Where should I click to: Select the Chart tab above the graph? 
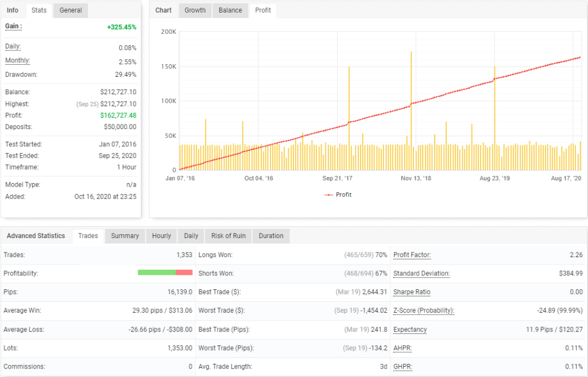click(164, 10)
